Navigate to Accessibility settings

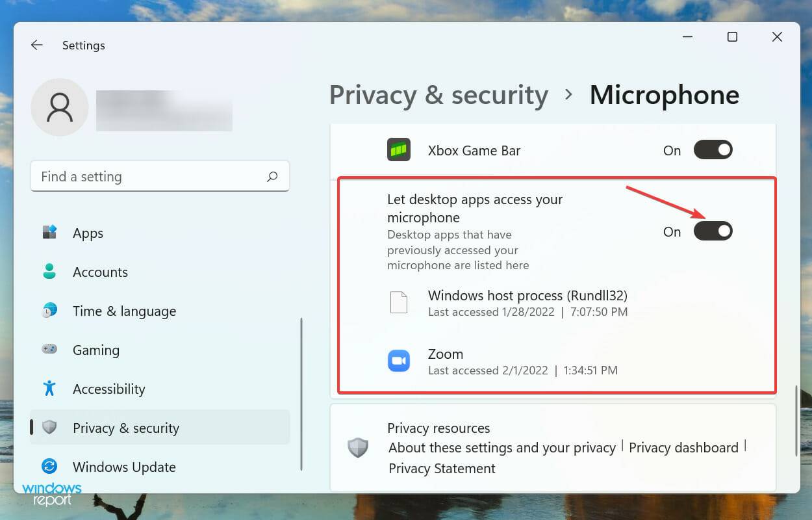[x=108, y=389]
